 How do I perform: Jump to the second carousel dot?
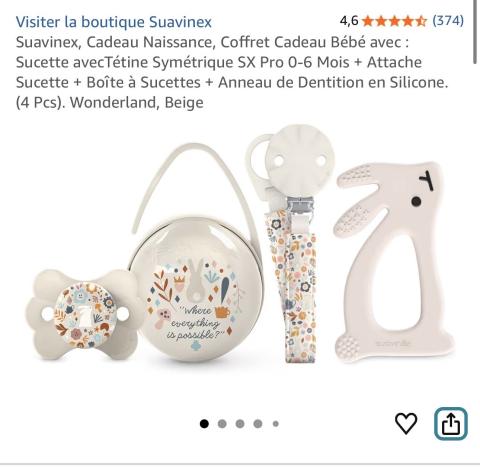point(222,424)
